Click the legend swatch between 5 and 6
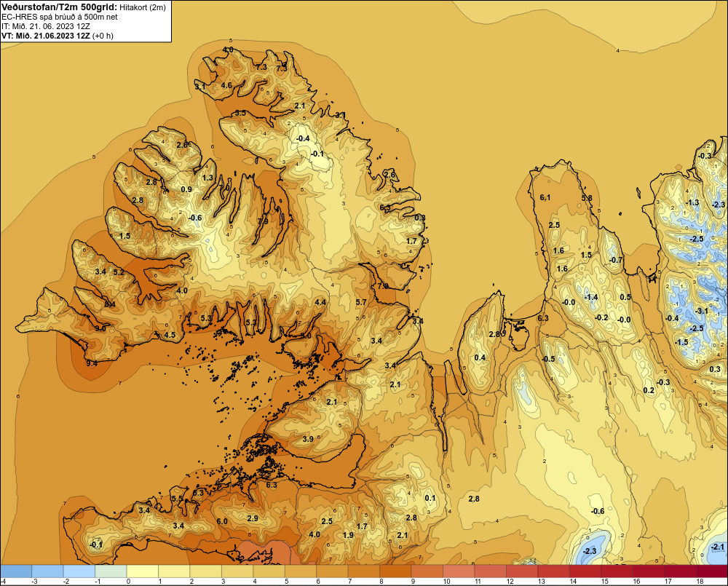This screenshot has width=728, height=586. coord(301,571)
